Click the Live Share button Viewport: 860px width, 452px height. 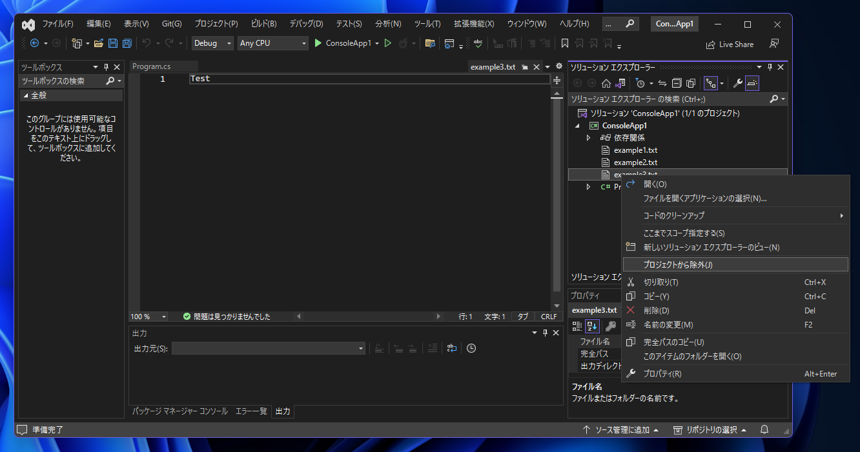click(x=729, y=44)
